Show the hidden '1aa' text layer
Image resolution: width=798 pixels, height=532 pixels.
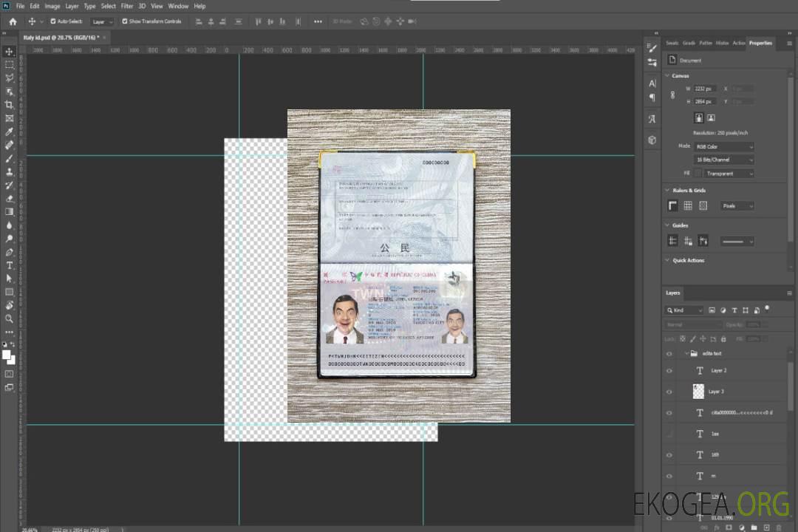(669, 434)
